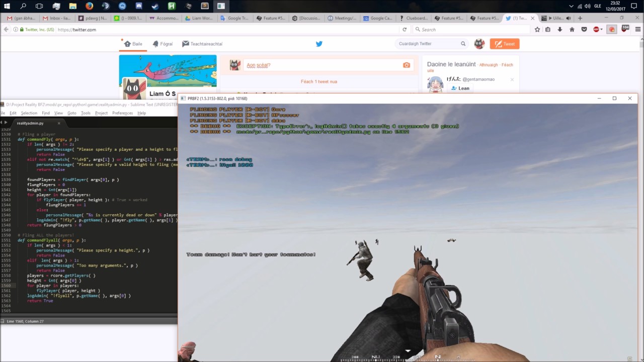
Task: Open Pocket icon in Firefox toolbar
Action: tap(584, 30)
